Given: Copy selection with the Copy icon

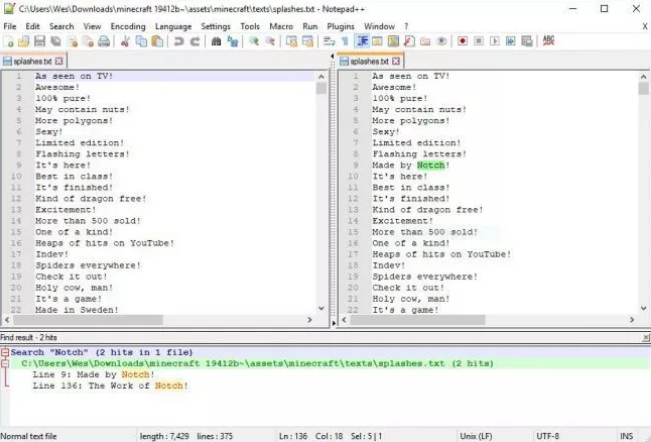Looking at the screenshot, I should (141, 41).
